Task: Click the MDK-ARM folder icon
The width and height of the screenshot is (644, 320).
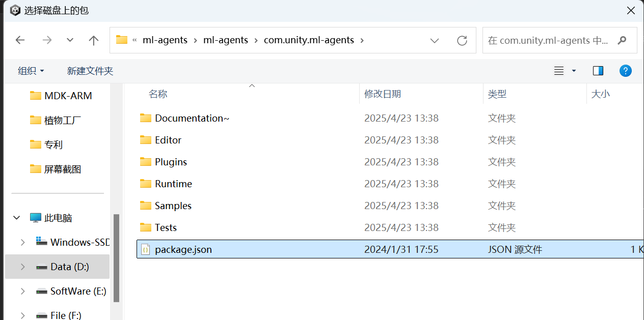Action: point(35,96)
